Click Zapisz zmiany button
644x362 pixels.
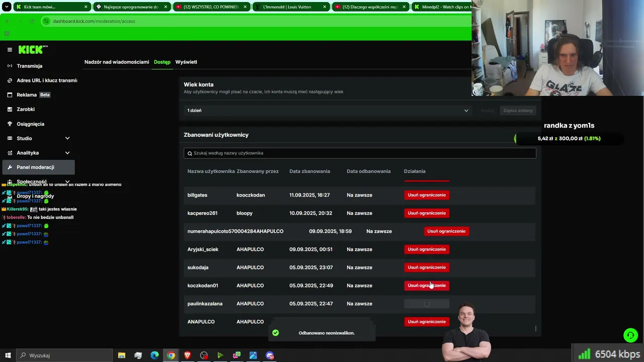pos(518,111)
